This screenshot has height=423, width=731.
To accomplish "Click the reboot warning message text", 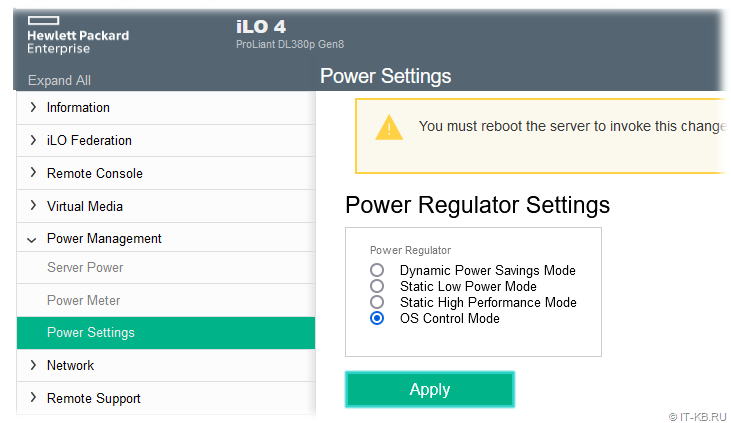I will (572, 126).
